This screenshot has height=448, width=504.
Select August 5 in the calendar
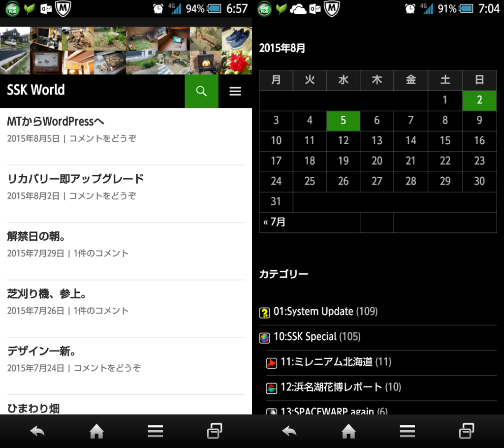pos(343,121)
